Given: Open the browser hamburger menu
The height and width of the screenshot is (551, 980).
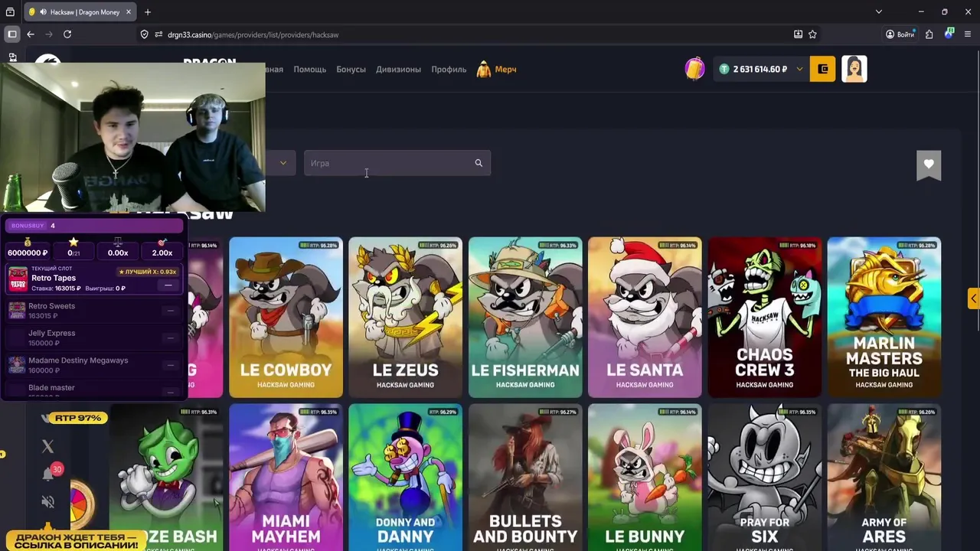Looking at the screenshot, I should tap(968, 34).
